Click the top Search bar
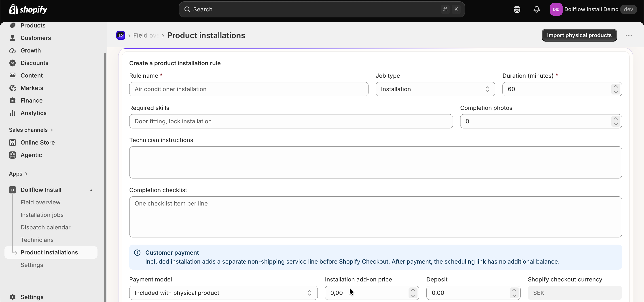The image size is (644, 302). (322, 9)
